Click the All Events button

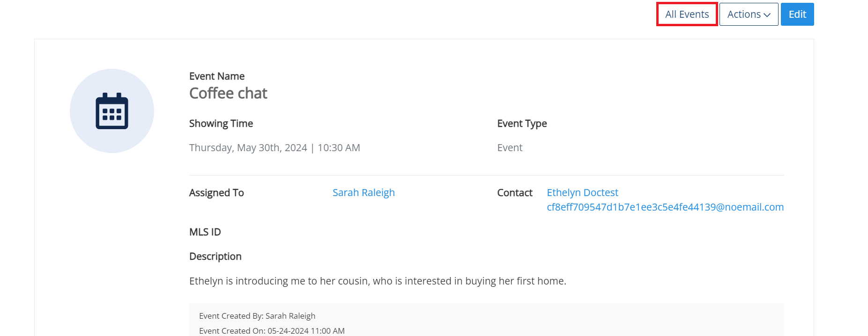(686, 14)
